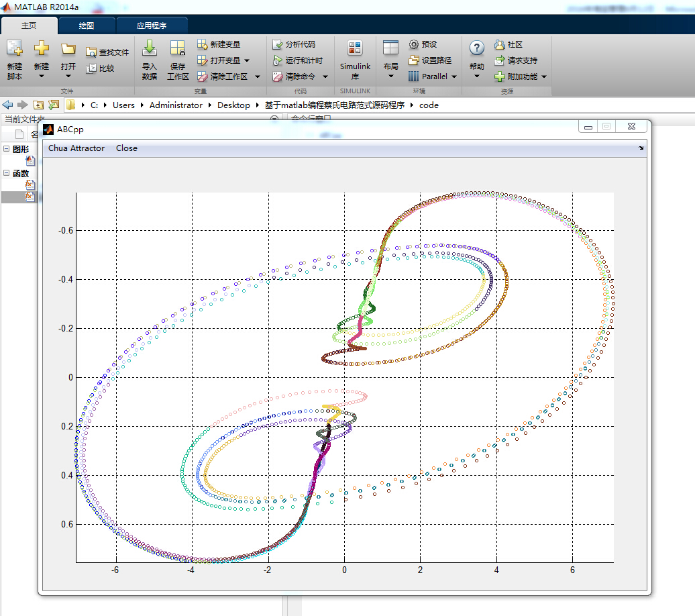Image resolution: width=695 pixels, height=616 pixels.
Task: Expand the 帮助 dropdown arrow
Action: tap(477, 76)
